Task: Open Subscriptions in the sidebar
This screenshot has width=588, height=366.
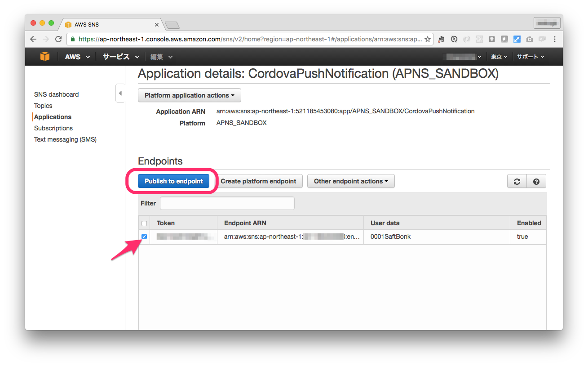Action: [x=53, y=128]
